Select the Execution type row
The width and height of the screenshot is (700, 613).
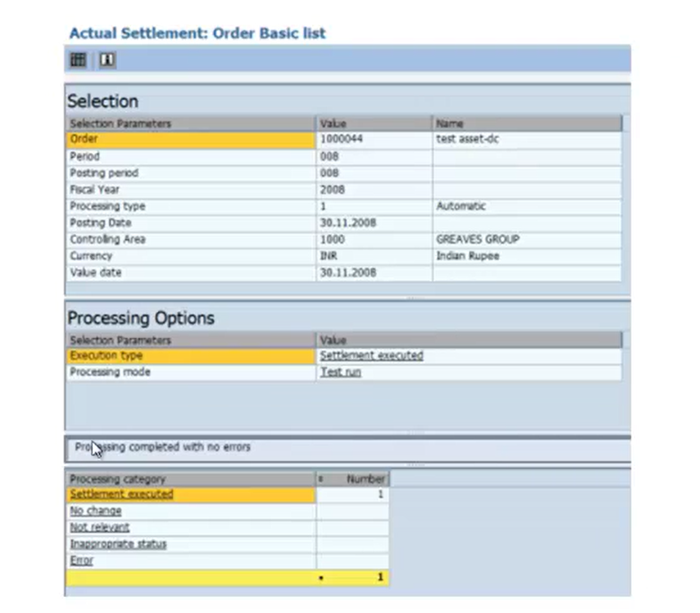tap(191, 356)
